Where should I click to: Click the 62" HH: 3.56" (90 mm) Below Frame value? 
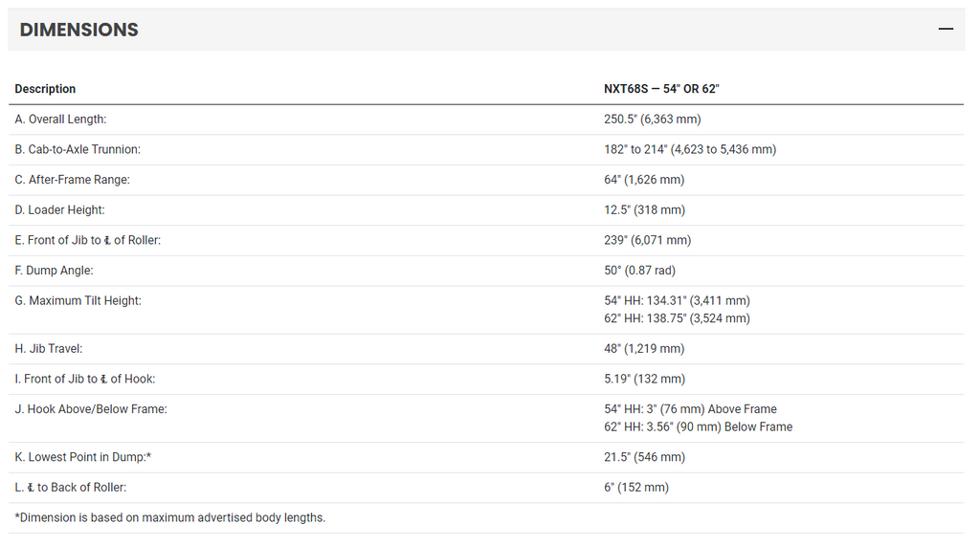point(698,426)
